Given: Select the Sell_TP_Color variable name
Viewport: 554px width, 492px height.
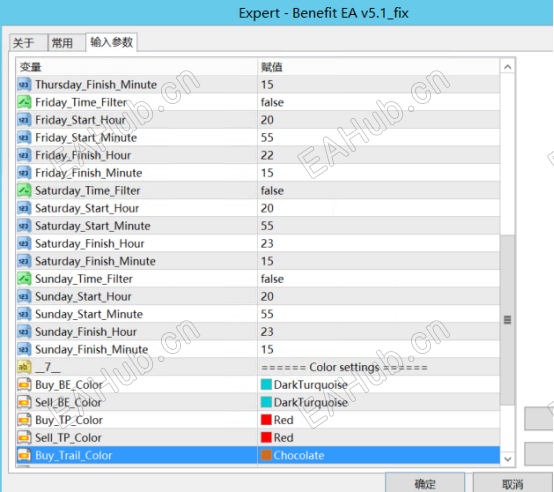Looking at the screenshot, I should [68, 438].
